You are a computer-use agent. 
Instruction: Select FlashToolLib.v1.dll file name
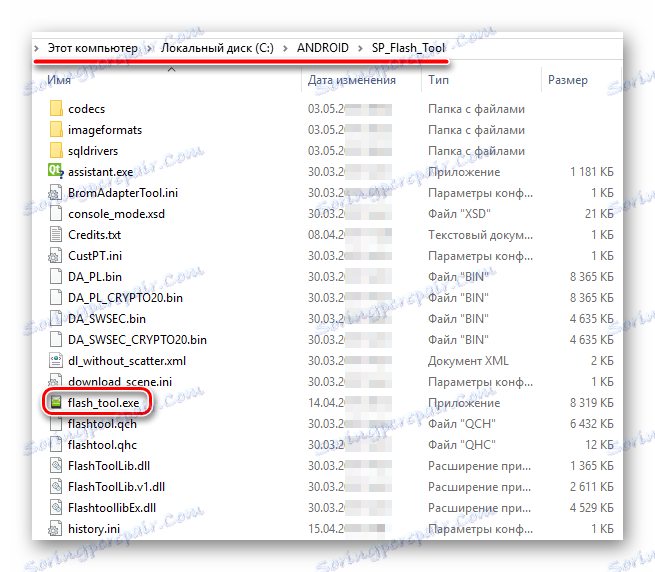[x=117, y=487]
